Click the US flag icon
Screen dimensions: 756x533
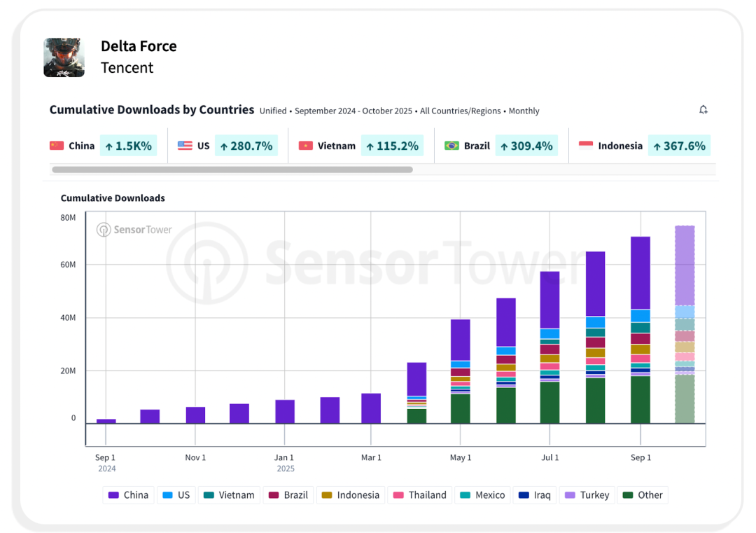(x=185, y=146)
